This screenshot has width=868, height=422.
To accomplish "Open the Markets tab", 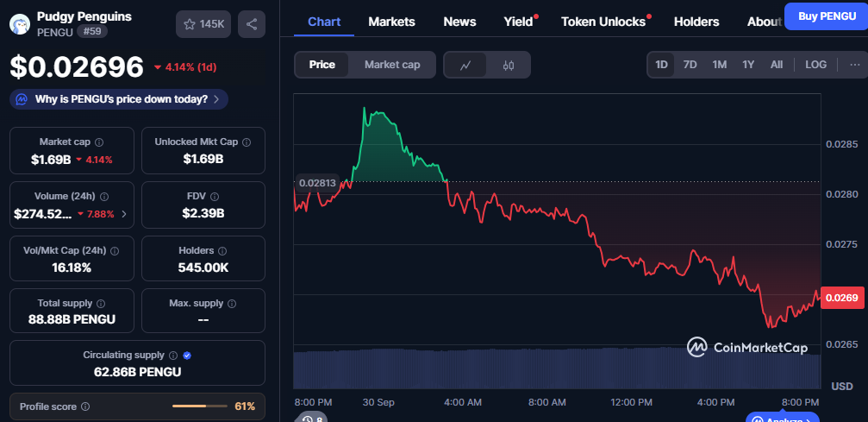I will tap(391, 22).
